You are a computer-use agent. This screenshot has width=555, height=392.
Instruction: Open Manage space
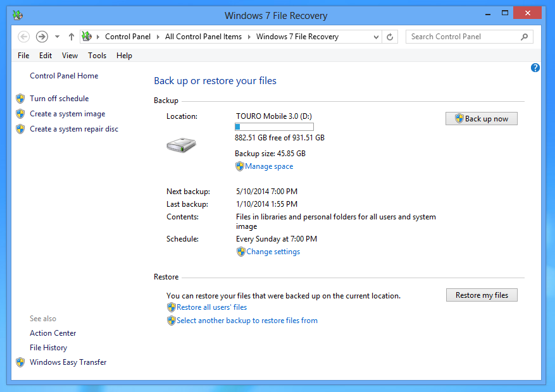coord(269,166)
